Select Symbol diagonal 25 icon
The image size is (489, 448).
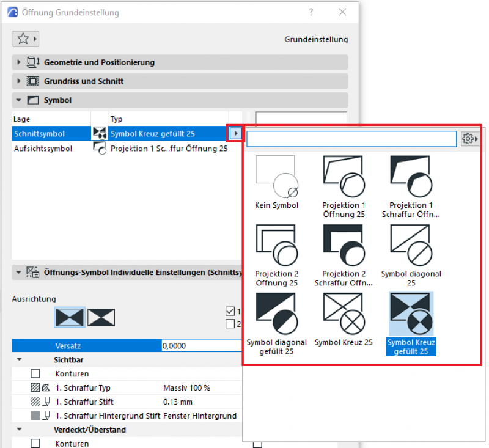click(411, 249)
